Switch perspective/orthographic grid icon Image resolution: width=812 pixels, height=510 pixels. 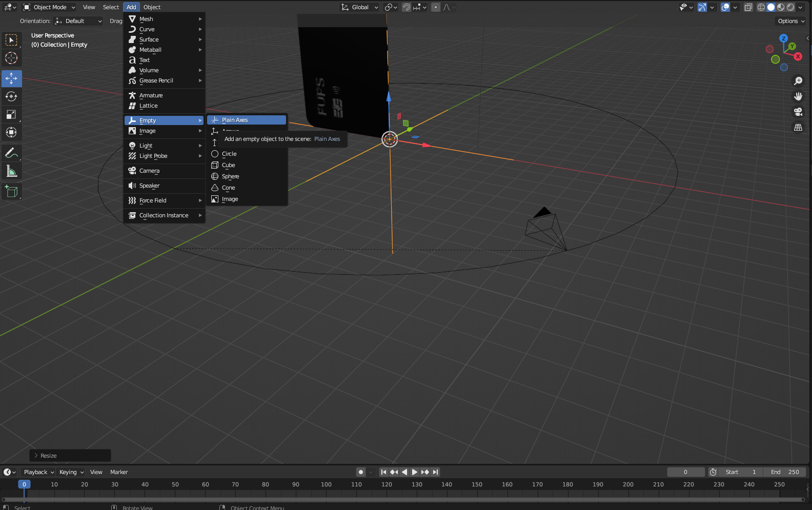tap(798, 127)
